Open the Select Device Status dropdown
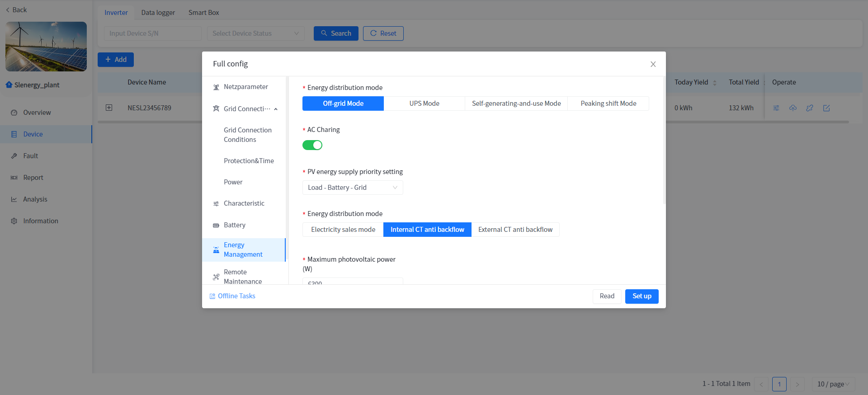The image size is (868, 395). (x=255, y=33)
